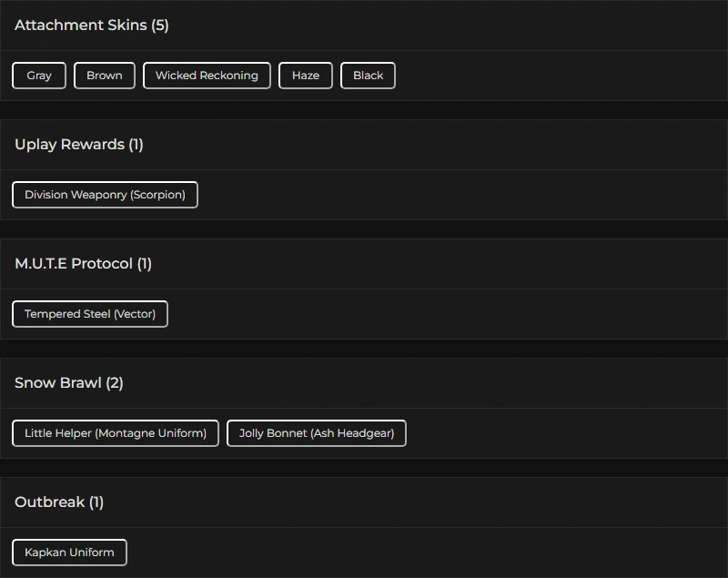Screen dimensions: 728x578
Task: Click the (5) count beside Attachment Skins
Action: [160, 25]
